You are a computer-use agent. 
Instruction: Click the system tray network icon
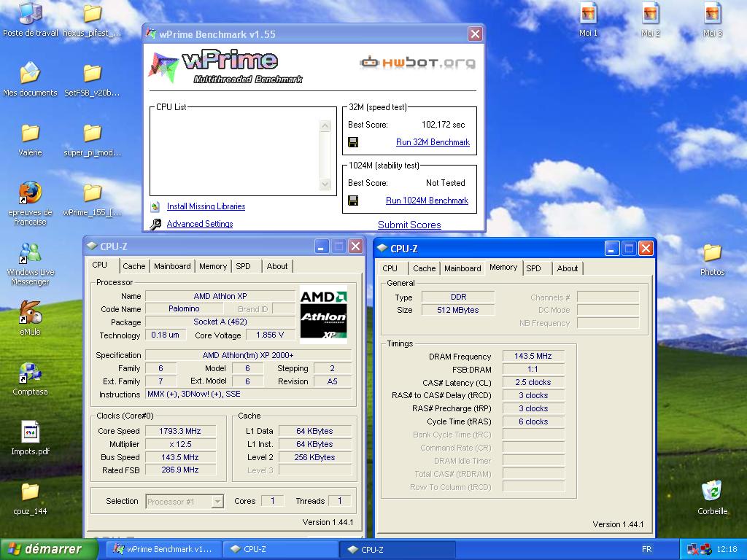point(693,549)
